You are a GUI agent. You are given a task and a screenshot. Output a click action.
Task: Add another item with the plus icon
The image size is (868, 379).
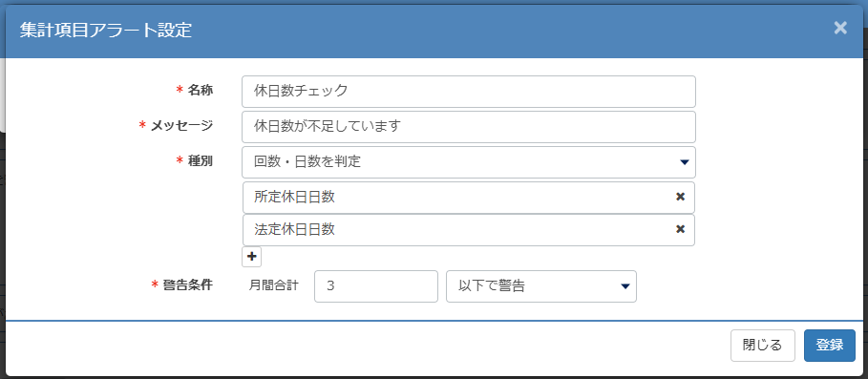tap(252, 257)
